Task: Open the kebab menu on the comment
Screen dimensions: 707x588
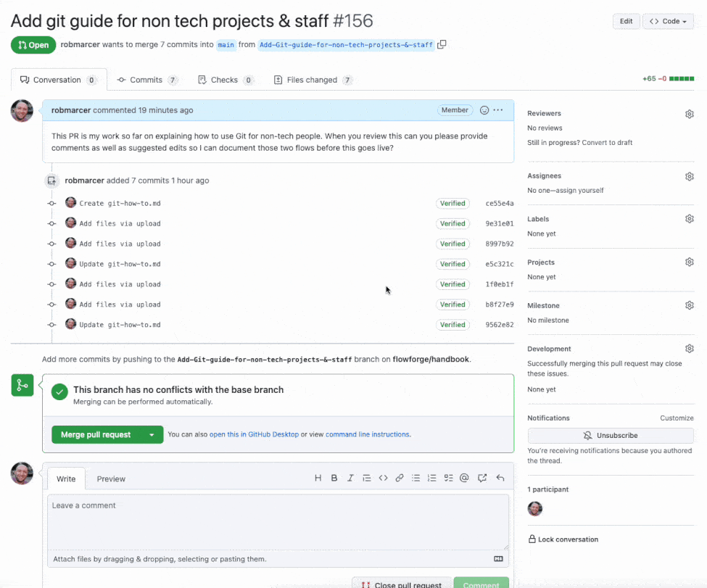Action: pos(500,110)
